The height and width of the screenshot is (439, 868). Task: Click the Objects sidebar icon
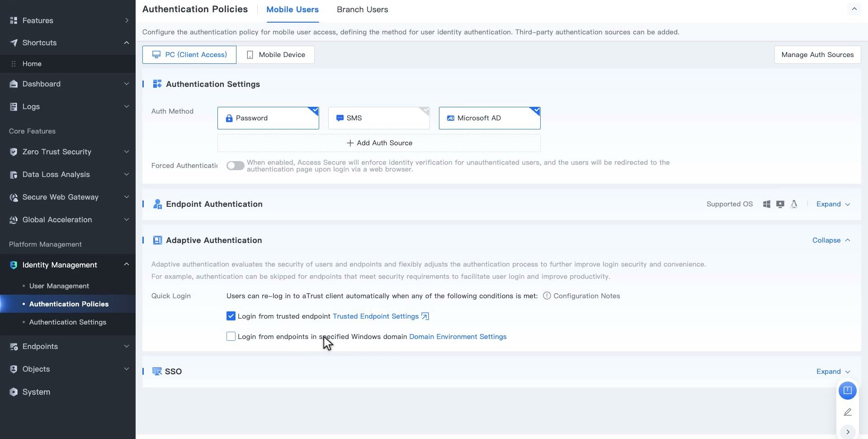14,369
